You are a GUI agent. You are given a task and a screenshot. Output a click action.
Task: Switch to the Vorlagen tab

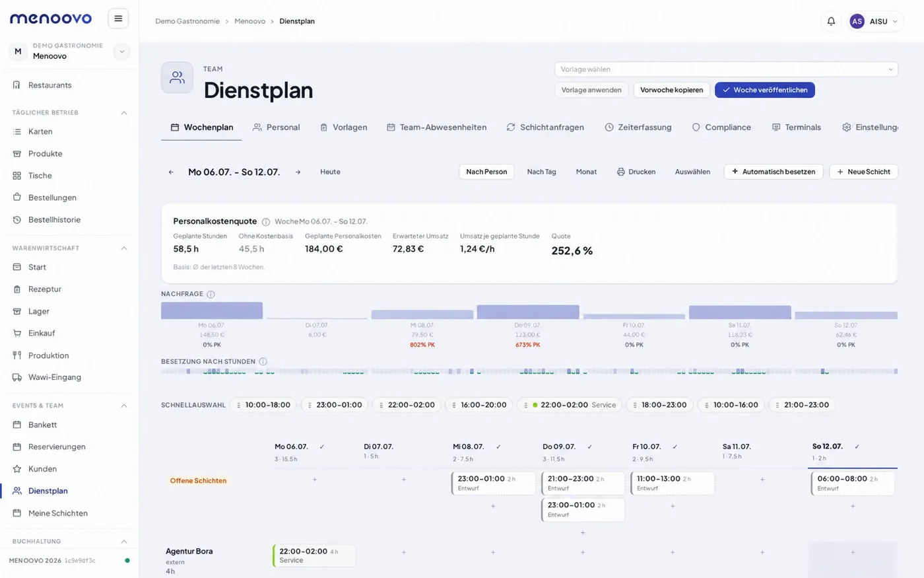(x=343, y=127)
